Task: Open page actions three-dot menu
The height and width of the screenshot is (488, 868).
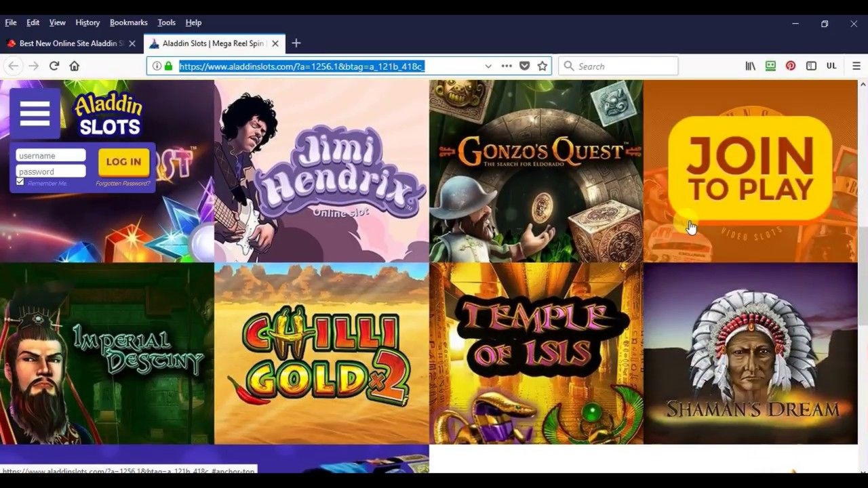Action: pos(507,66)
